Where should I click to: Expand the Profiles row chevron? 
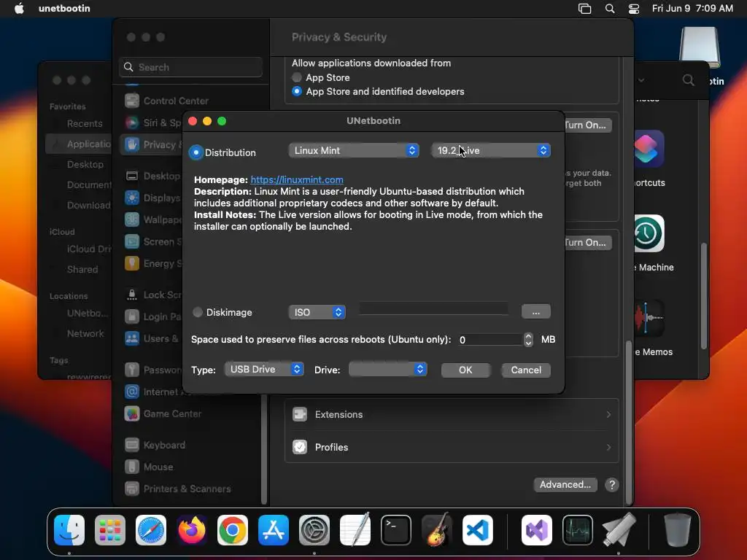[x=608, y=447]
